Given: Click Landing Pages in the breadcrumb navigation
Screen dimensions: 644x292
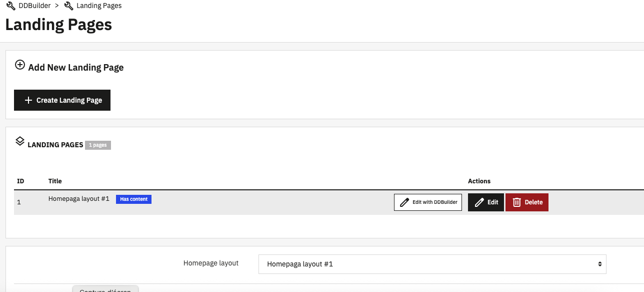Looking at the screenshot, I should click(99, 6).
